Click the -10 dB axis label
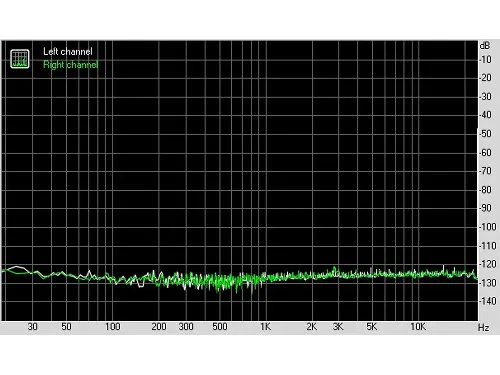The height and width of the screenshot is (375, 500). point(485,60)
